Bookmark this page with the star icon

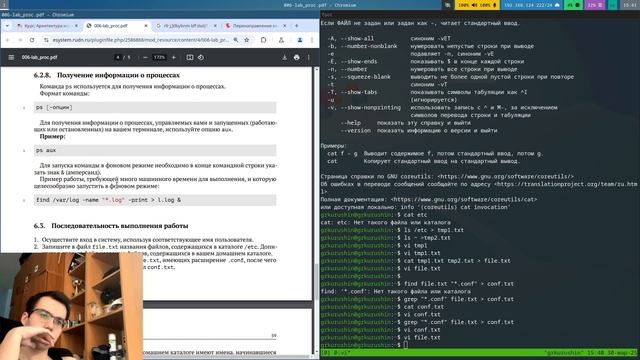pos(247,40)
